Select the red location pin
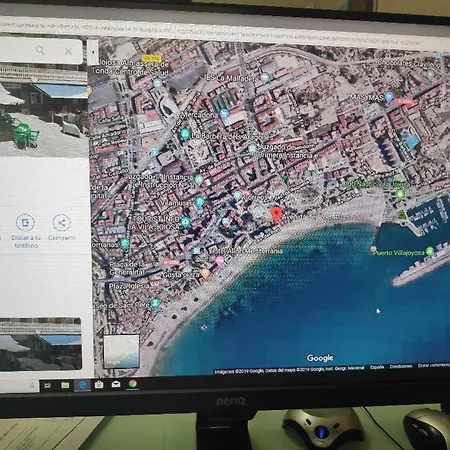Image resolution: width=450 pixels, height=450 pixels. (276, 214)
